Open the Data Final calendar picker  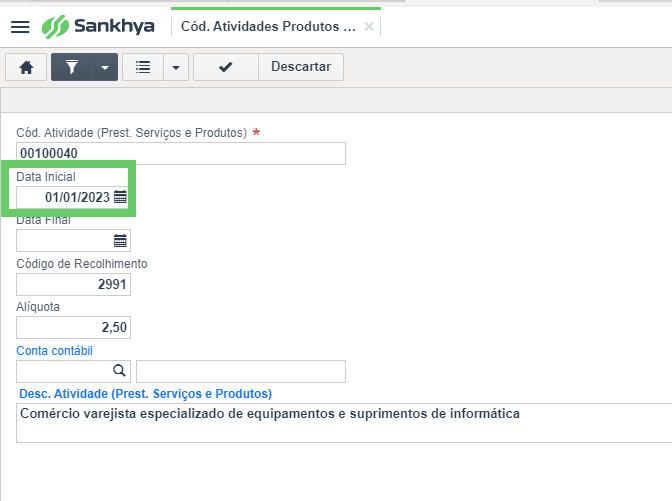(x=120, y=241)
